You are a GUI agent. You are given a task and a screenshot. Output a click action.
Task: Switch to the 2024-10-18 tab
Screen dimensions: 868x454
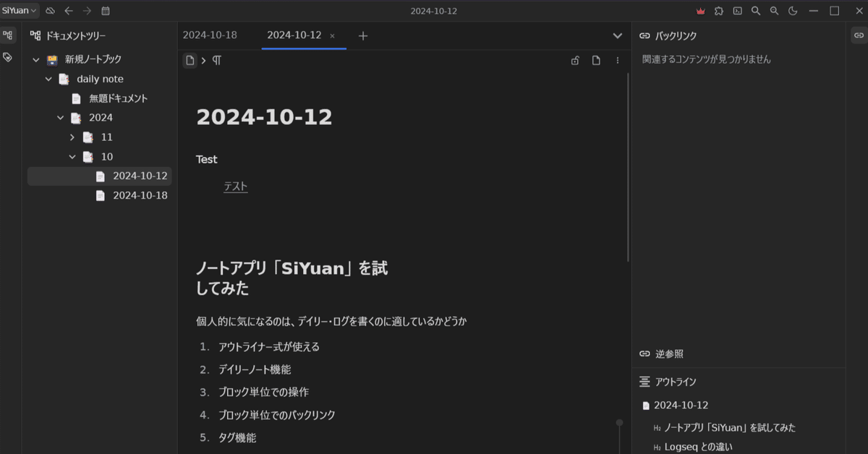click(x=210, y=35)
